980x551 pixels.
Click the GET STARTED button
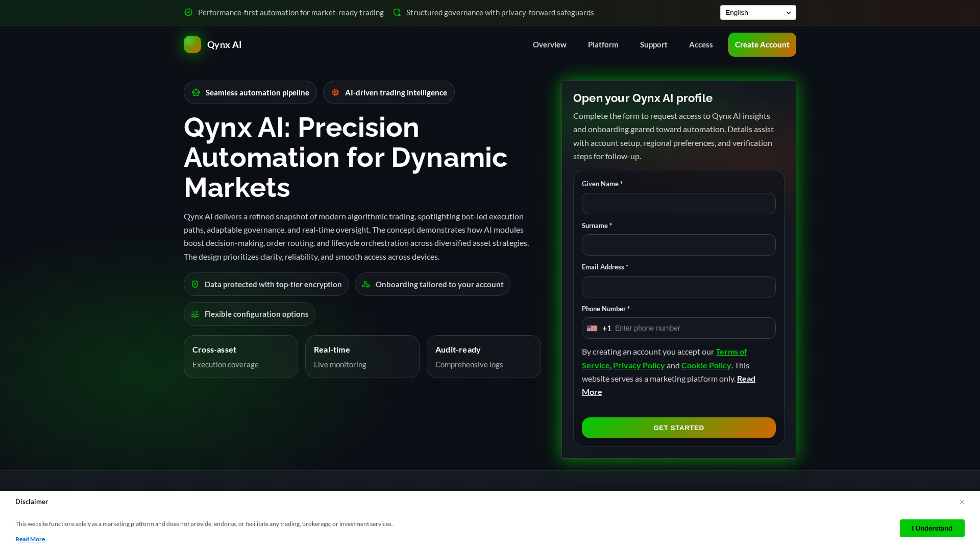pyautogui.click(x=679, y=428)
